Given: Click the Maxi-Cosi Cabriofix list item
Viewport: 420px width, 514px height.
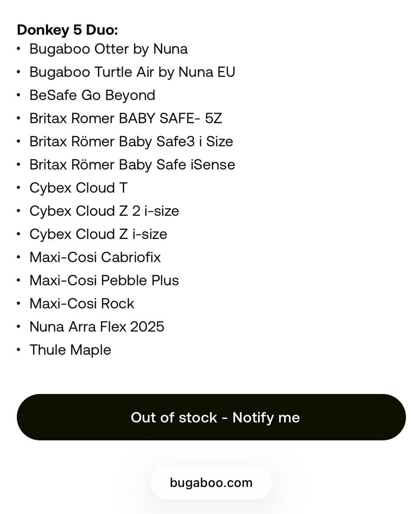Looking at the screenshot, I should point(95,257).
